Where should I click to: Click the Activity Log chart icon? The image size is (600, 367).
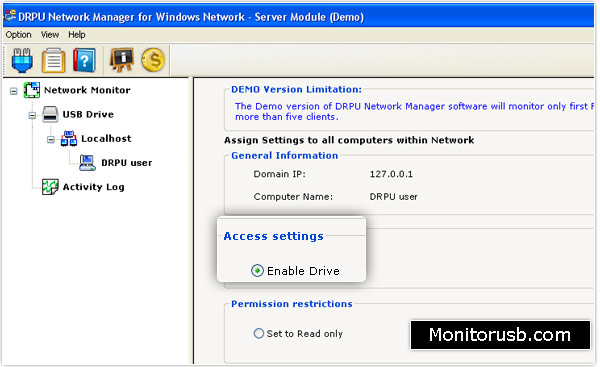click(50, 187)
